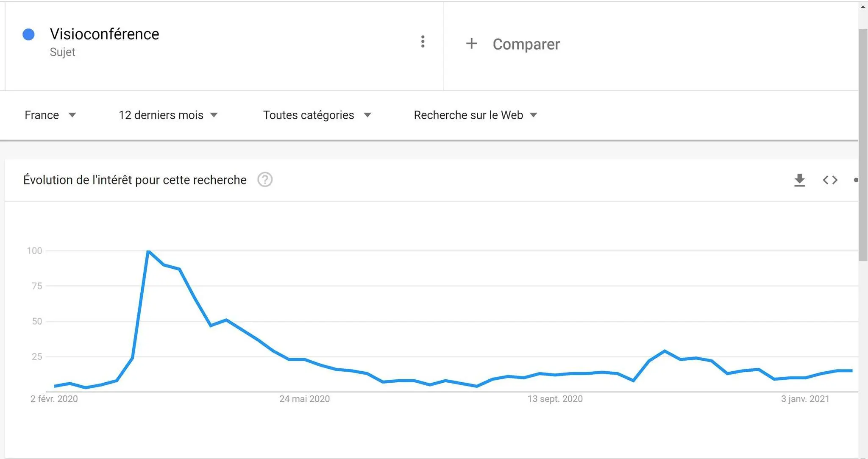Click the 13 sept. 2020 axis label
Viewport: 868px width, 459px height.
(555, 399)
